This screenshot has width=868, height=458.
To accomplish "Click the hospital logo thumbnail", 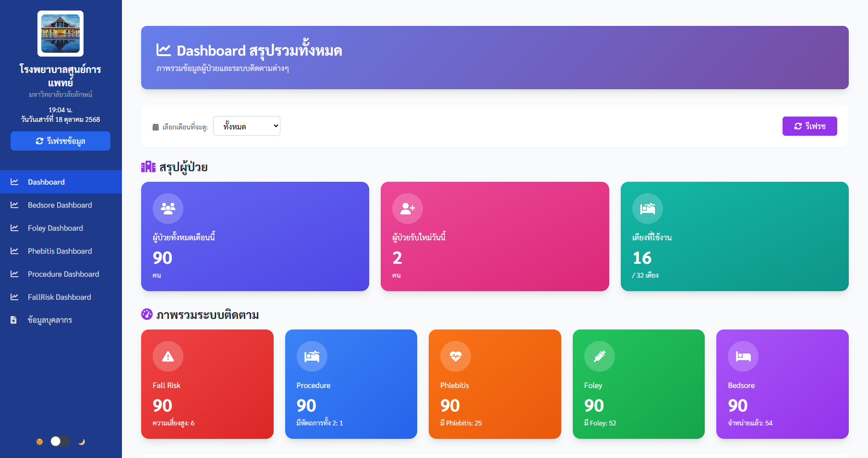I will click(60, 34).
